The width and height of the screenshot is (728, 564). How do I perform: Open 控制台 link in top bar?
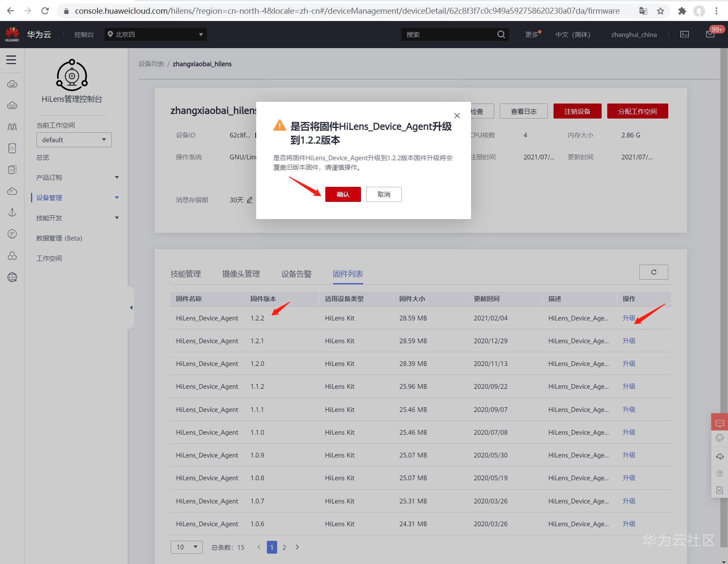pyautogui.click(x=84, y=34)
